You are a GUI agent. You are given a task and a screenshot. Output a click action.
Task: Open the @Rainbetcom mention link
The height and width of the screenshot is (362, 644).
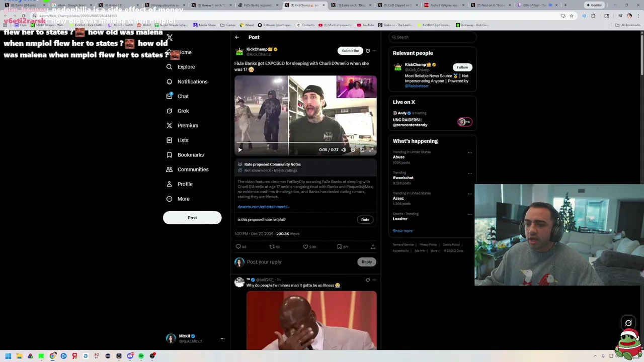417,86
